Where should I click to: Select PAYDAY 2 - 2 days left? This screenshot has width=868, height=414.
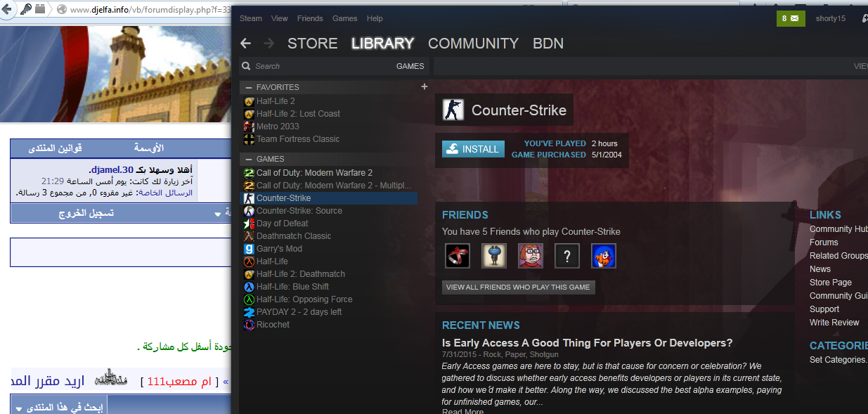[x=299, y=312]
